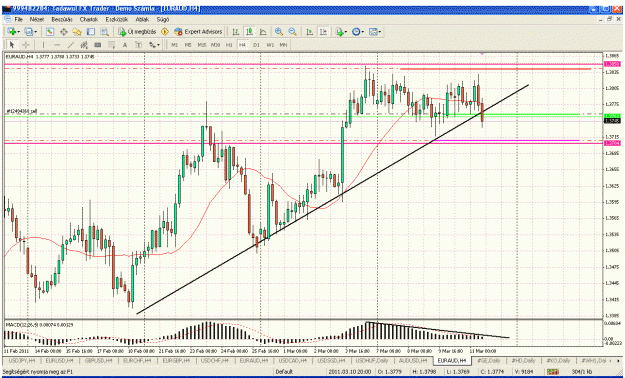Switch chart to candlestick type
This screenshot has width=625, height=378.
[x=250, y=32]
